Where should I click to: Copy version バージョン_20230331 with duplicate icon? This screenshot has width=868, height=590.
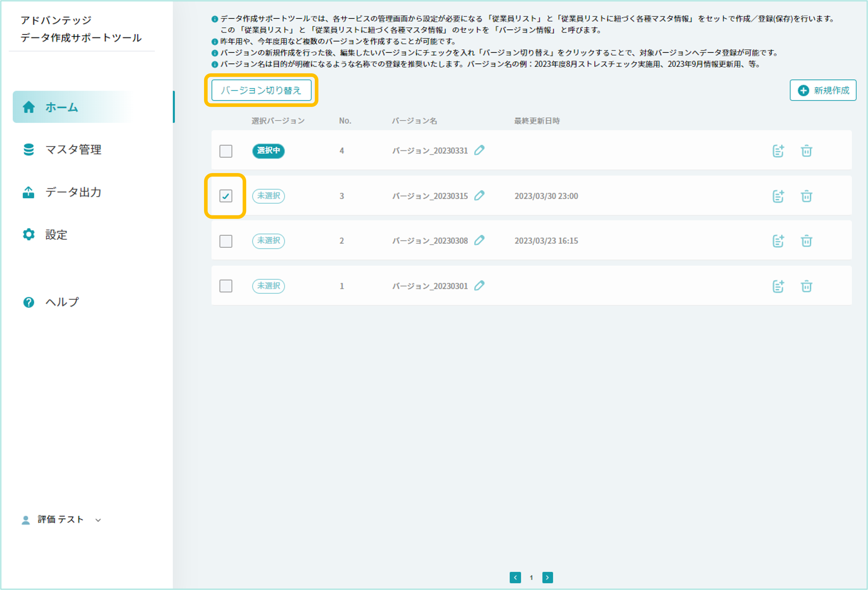coord(778,151)
